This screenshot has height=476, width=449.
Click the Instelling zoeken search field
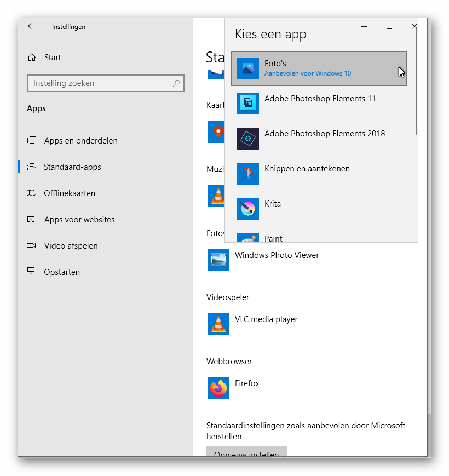[101, 83]
